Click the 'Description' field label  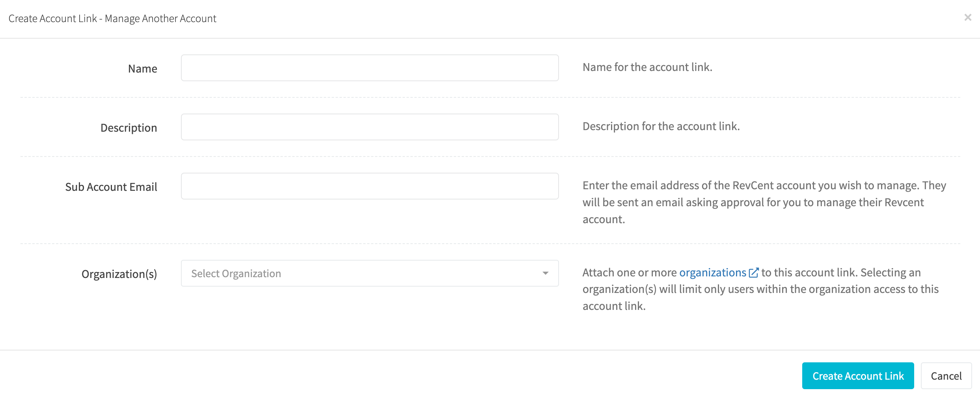tap(129, 128)
